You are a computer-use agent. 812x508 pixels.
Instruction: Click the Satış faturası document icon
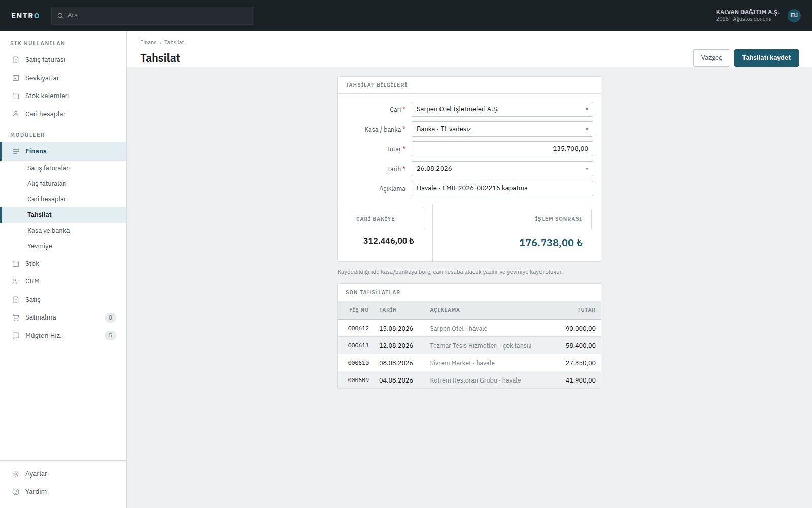tap(16, 60)
